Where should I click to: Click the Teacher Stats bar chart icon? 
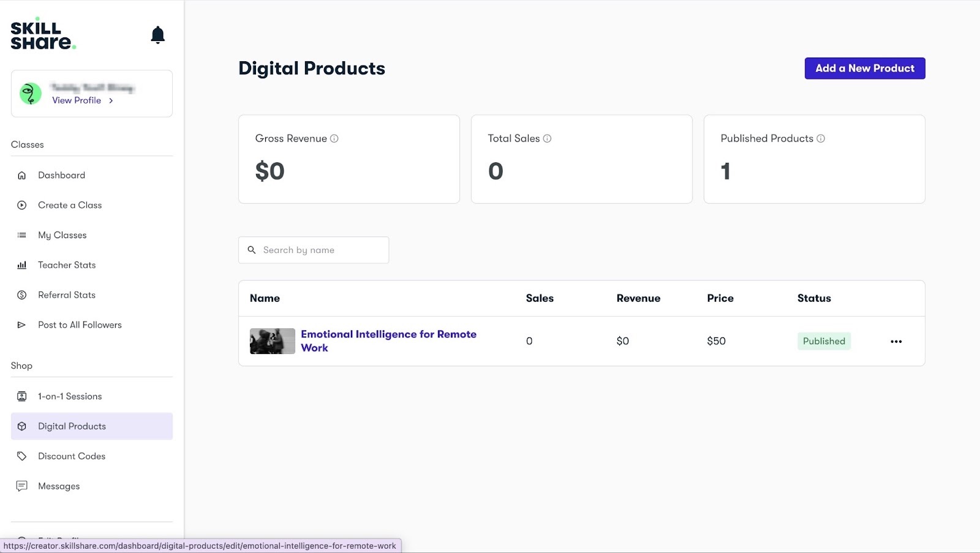(22, 265)
